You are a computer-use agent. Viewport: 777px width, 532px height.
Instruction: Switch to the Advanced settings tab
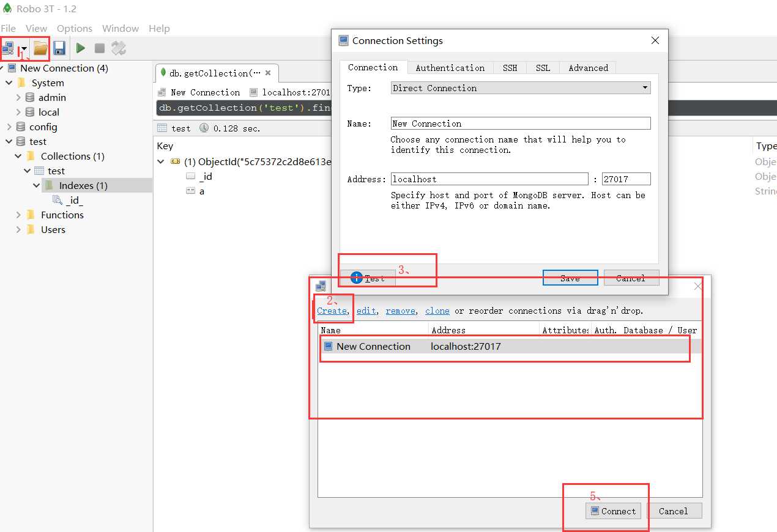click(x=589, y=68)
